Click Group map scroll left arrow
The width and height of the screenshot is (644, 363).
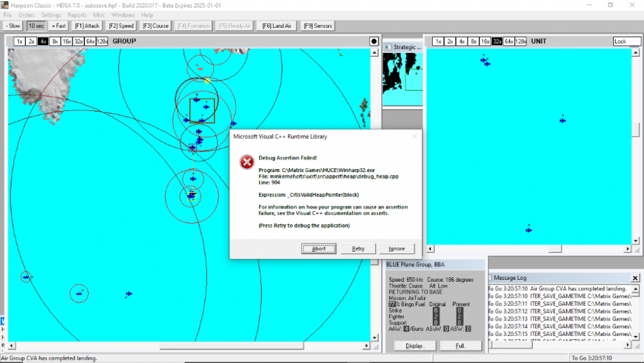12,346
